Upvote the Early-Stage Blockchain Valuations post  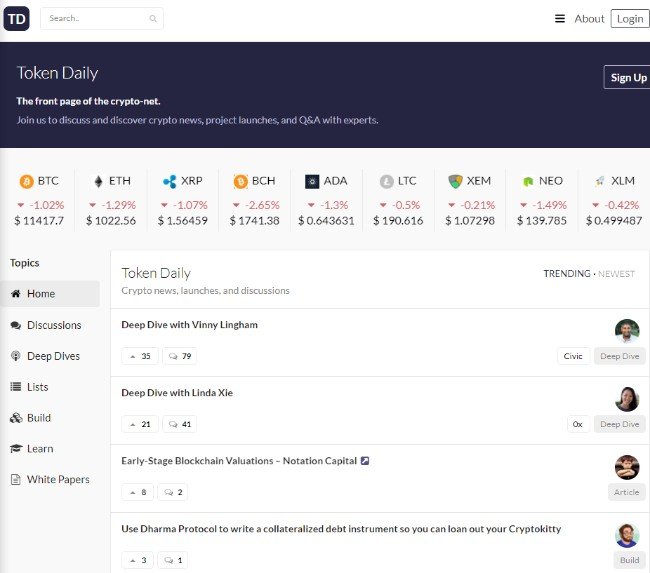[x=139, y=492]
